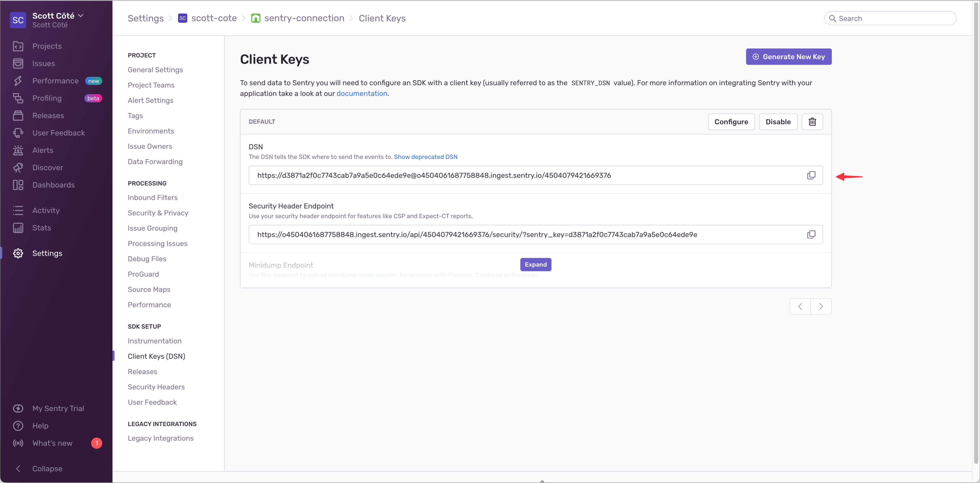Collapse the sidebar
The height and width of the screenshot is (483, 980).
coord(38,468)
